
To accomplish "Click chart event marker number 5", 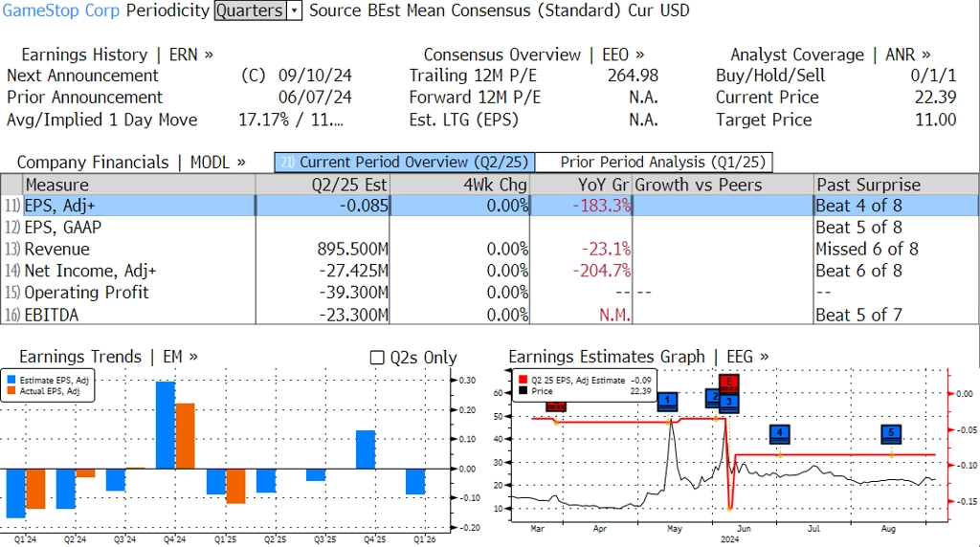I will (x=891, y=433).
